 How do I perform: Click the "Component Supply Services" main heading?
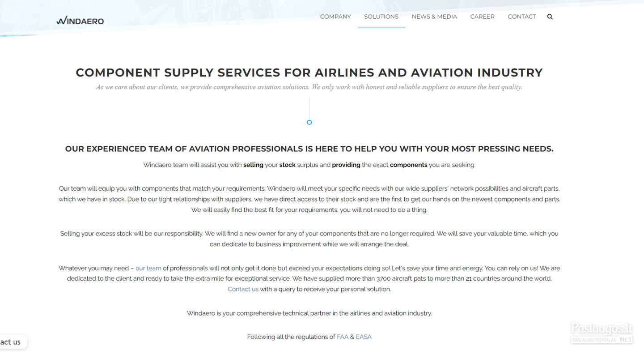pyautogui.click(x=309, y=73)
